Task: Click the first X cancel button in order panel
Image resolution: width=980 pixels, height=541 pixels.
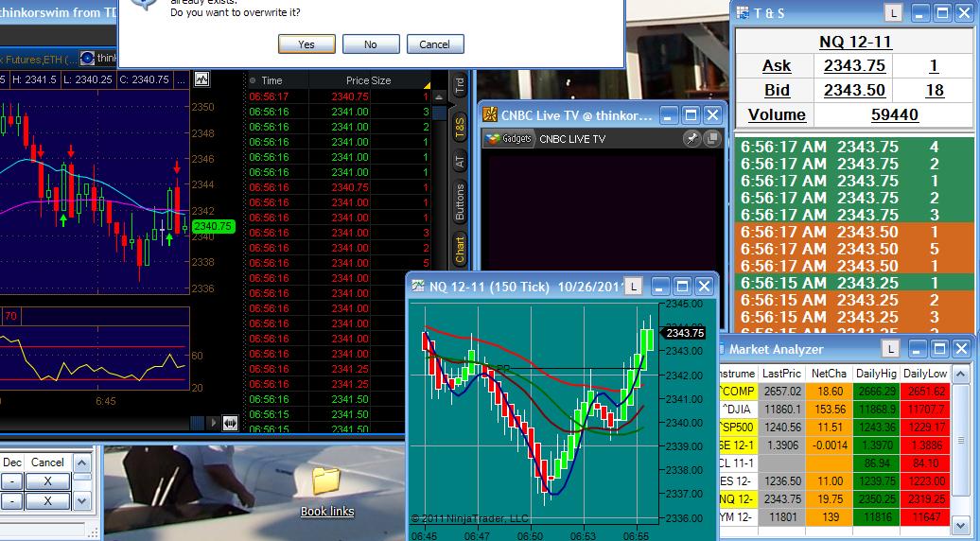Action: (x=47, y=481)
